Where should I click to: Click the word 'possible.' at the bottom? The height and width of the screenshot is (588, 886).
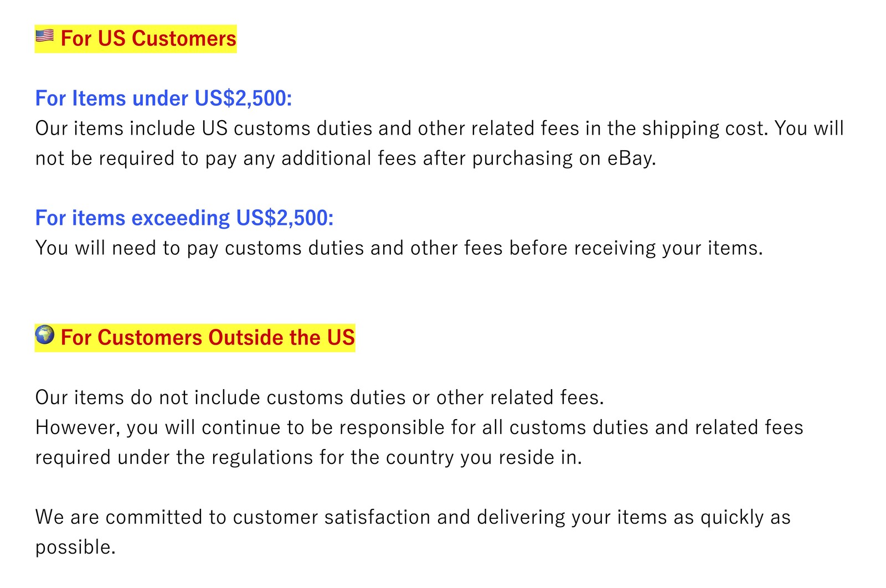pos(75,547)
